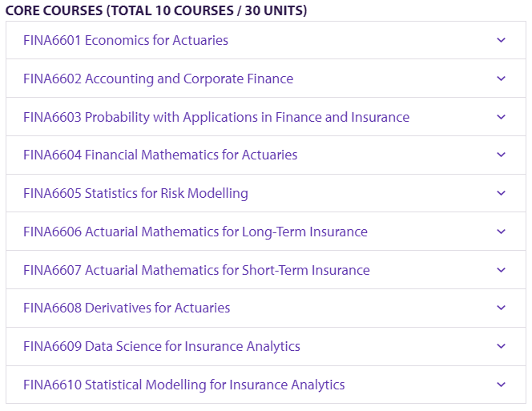Select FINA6609 Data Science for Insurance Analytics title
Screen dimensions: 532x411
click(162, 347)
